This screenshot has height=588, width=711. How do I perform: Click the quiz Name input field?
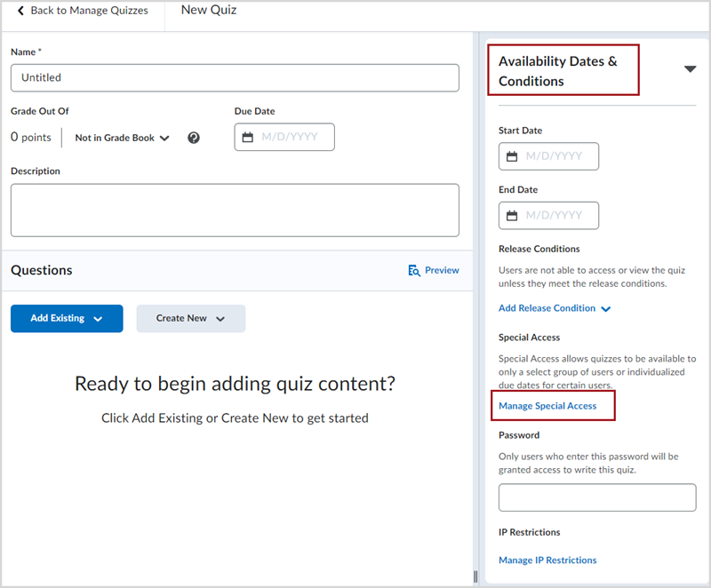[x=235, y=77]
